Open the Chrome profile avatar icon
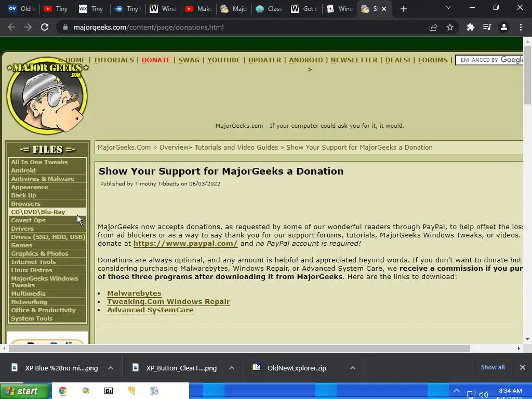This screenshot has height=399, width=532. [504, 27]
